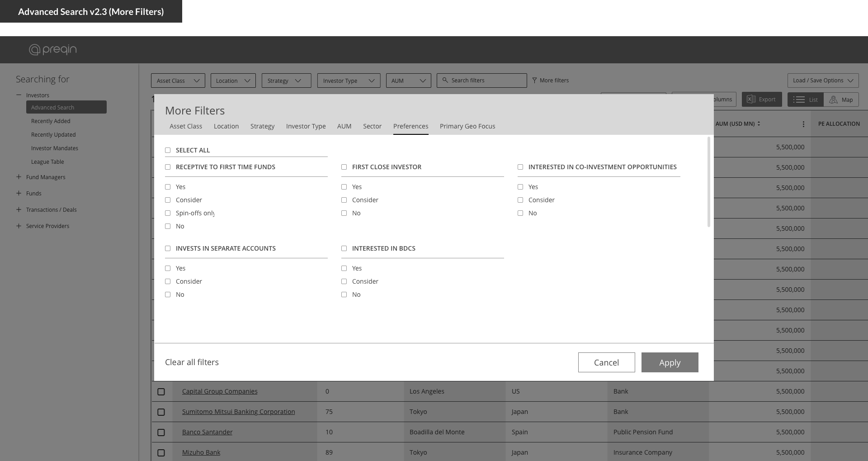Expand Fund Managers section
The width and height of the screenshot is (868, 461).
click(19, 177)
